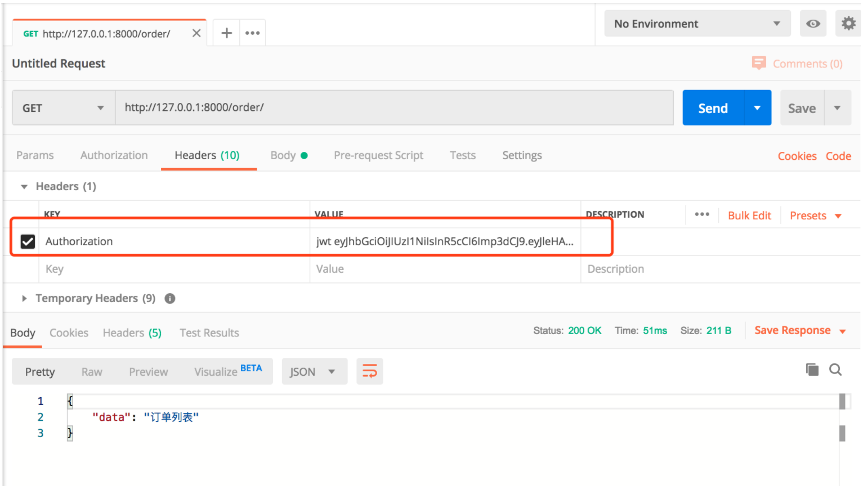
Task: Open the GET method dropdown
Action: click(63, 108)
